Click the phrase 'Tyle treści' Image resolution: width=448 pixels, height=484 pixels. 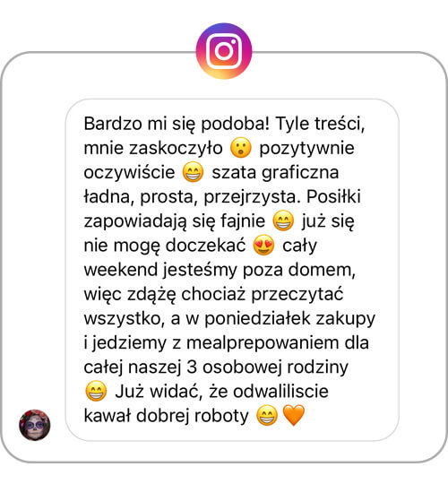(x=320, y=124)
